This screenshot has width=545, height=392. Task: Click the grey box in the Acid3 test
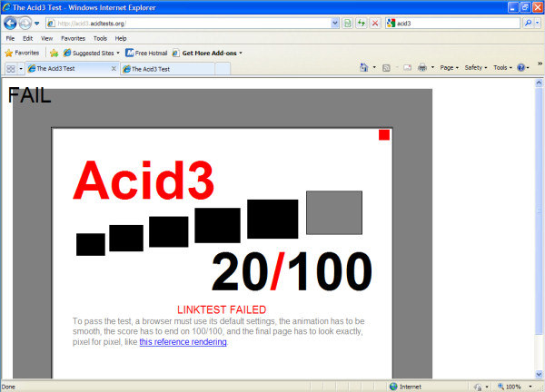click(x=334, y=212)
